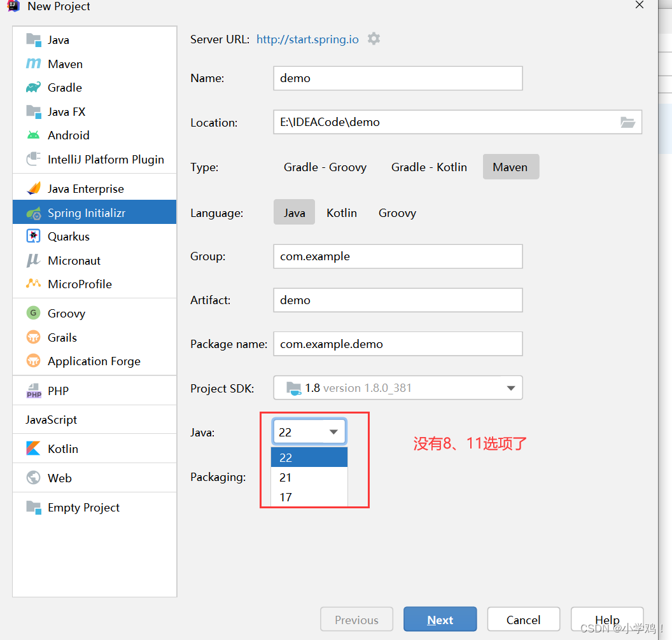Viewport: 672px width, 640px height.
Task: Select Micronaut generator entry
Action: tap(95, 260)
